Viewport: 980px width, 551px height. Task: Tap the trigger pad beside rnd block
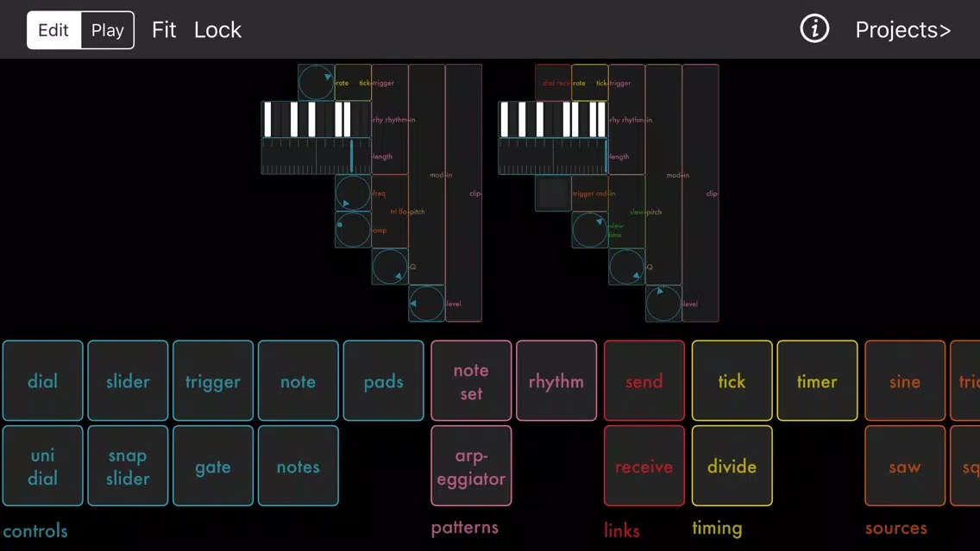coord(553,193)
